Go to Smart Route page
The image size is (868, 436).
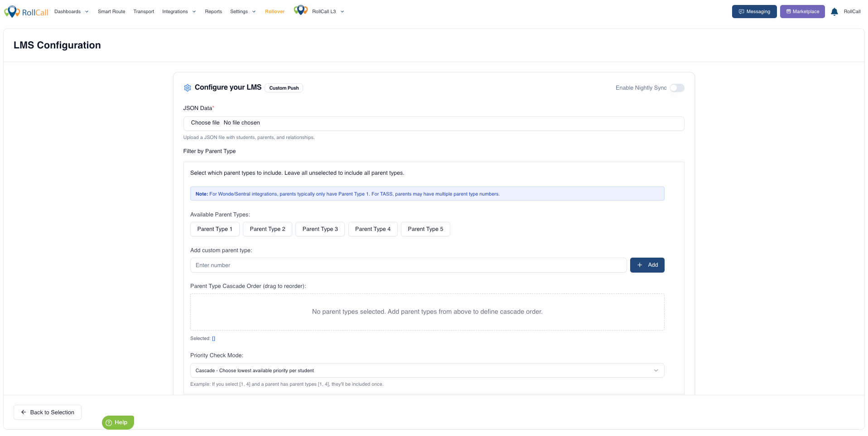111,12
